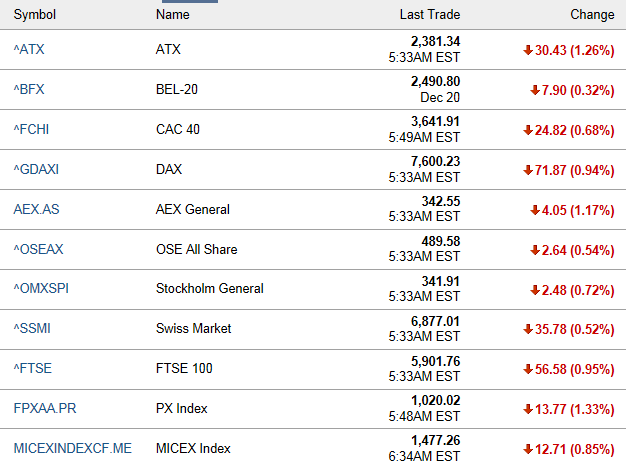The image size is (626, 467).
Task: Open the ^GDAXI symbol quote
Action: point(36,169)
